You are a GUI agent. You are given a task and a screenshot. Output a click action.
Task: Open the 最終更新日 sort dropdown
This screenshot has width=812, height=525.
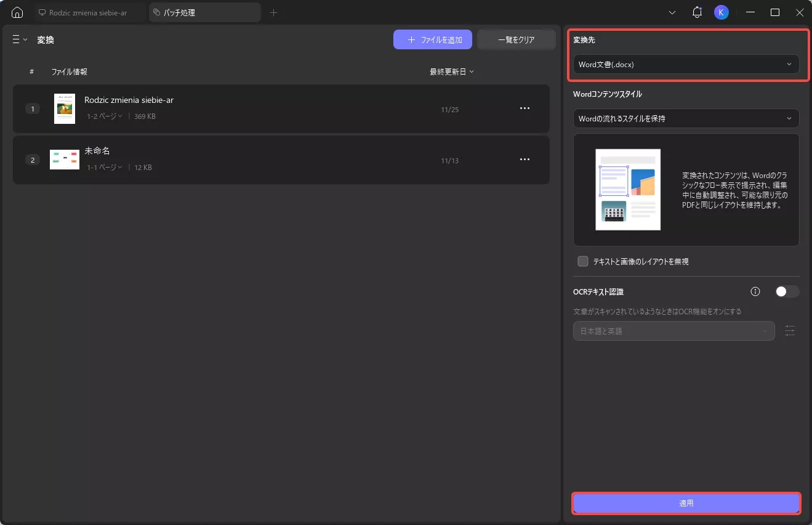pos(451,71)
